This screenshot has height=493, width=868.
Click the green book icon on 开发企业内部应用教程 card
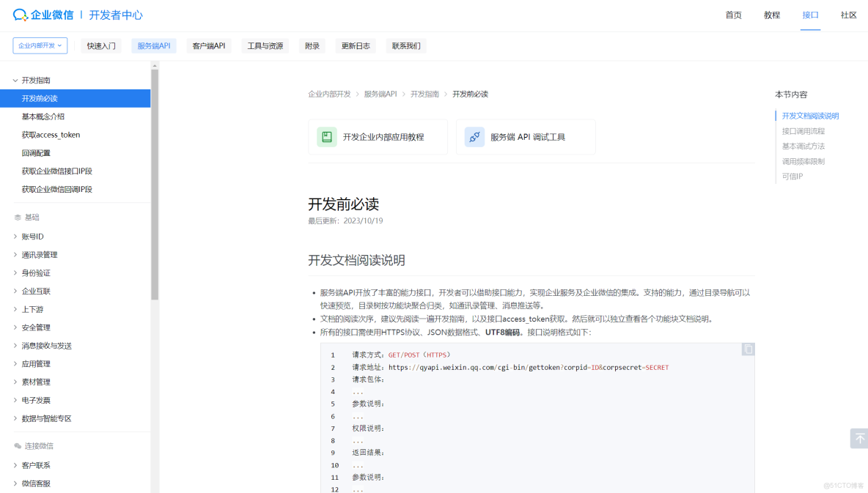click(x=326, y=137)
